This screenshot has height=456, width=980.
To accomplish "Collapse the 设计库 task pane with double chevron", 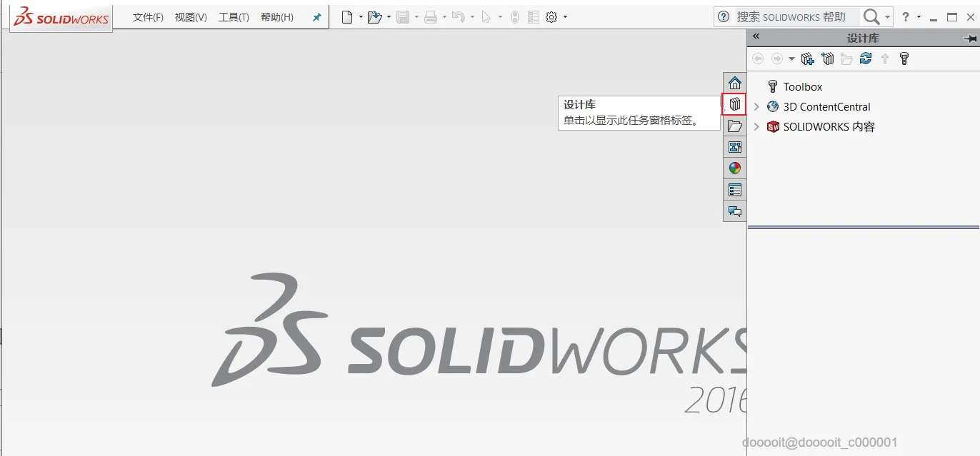I will [x=756, y=36].
